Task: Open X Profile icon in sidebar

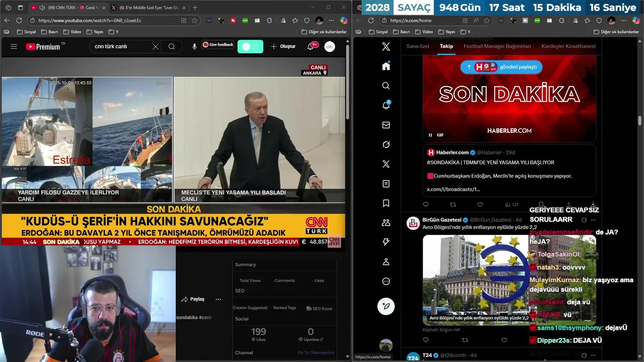Action: click(x=386, y=262)
